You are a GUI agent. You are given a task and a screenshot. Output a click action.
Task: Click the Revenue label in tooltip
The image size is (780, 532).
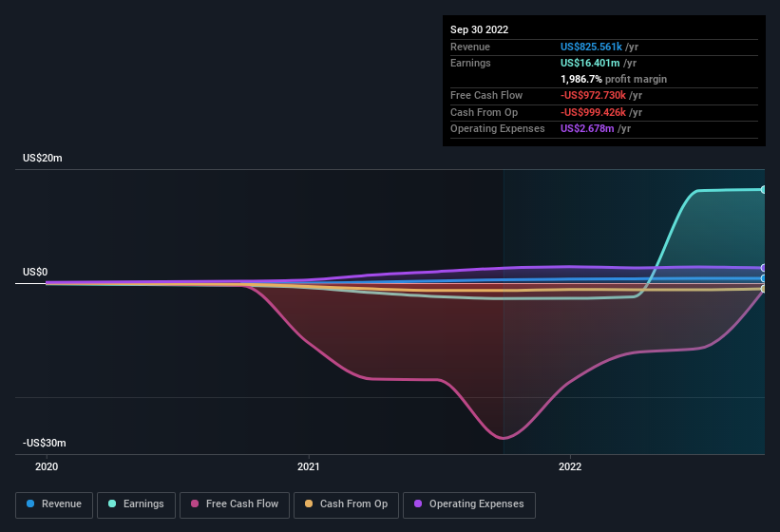coord(470,47)
